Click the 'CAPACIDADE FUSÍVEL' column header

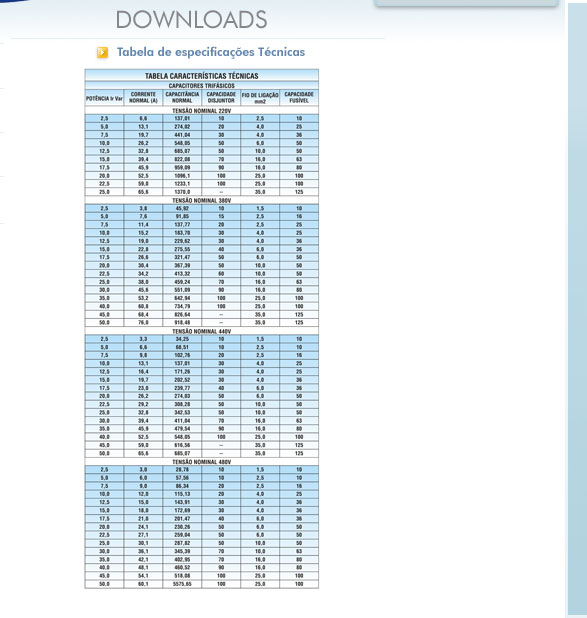299,98
